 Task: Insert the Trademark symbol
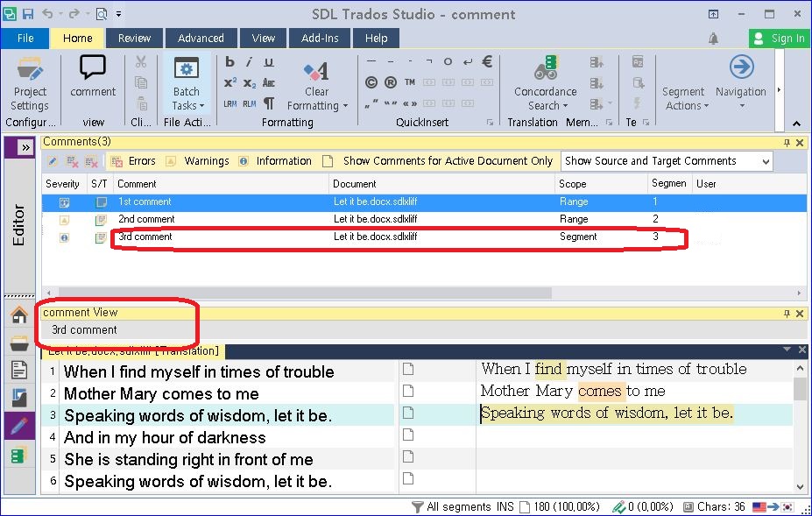click(x=408, y=82)
